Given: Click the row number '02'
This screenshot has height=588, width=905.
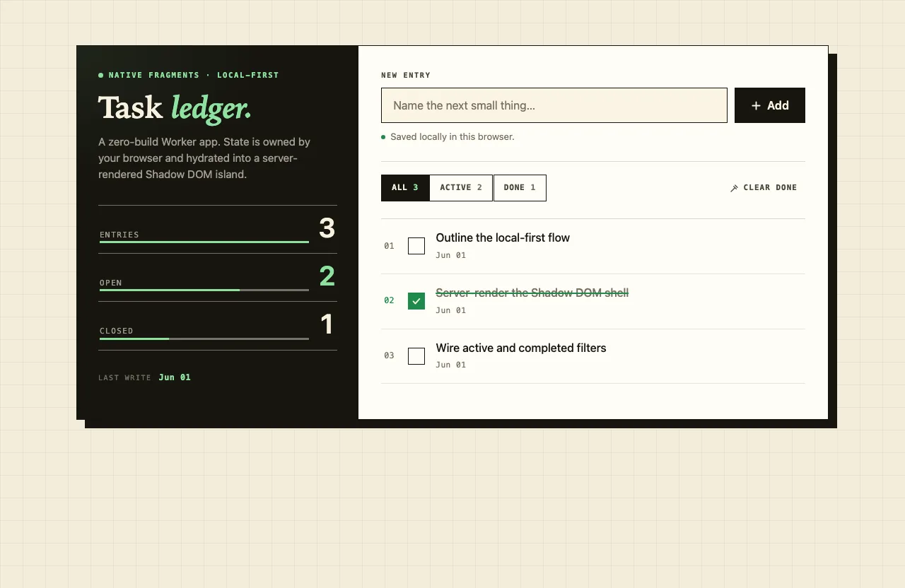Looking at the screenshot, I should click(x=389, y=300).
